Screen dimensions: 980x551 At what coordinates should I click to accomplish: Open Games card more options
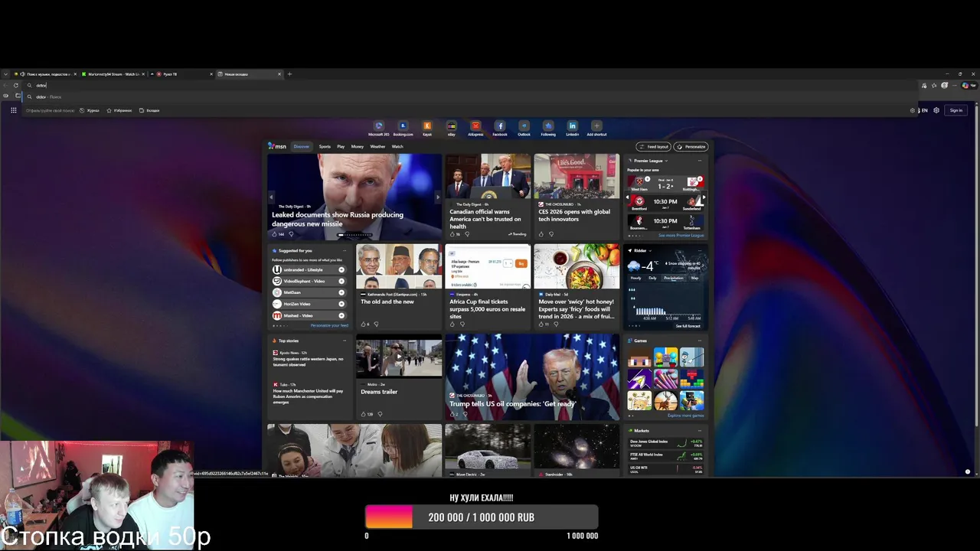(699, 341)
